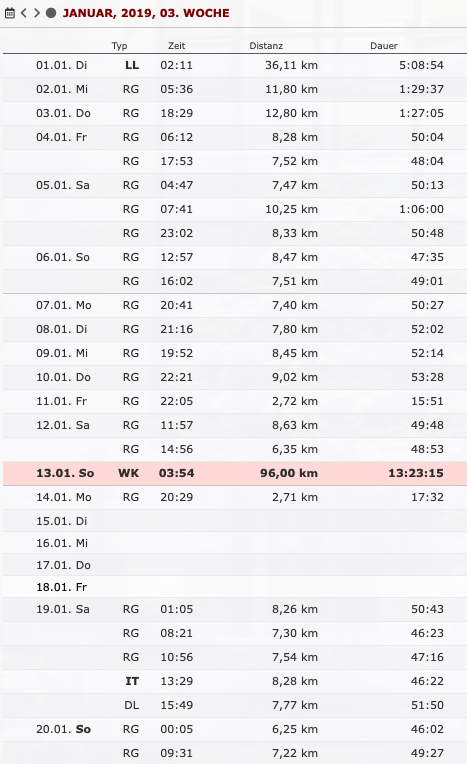467x764 pixels.
Task: Open the DL training entry at 15:49
Action: click(x=235, y=705)
